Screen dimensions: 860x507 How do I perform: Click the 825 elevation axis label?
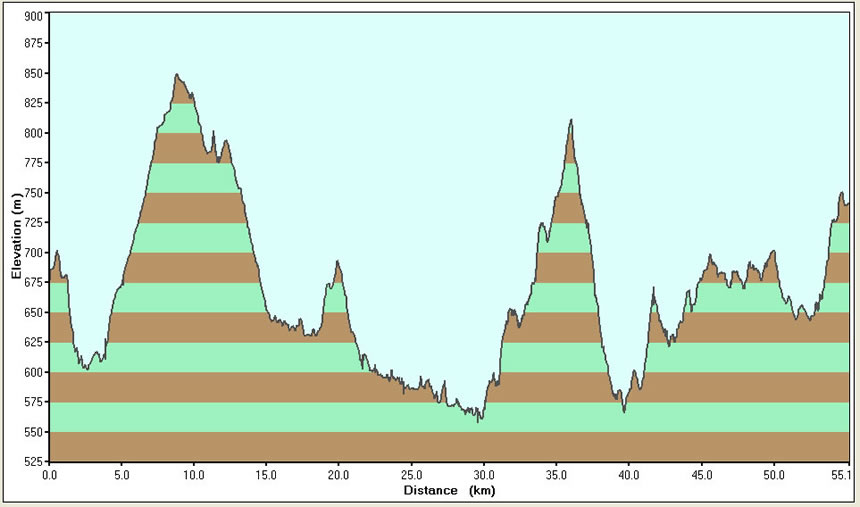[x=33, y=103]
